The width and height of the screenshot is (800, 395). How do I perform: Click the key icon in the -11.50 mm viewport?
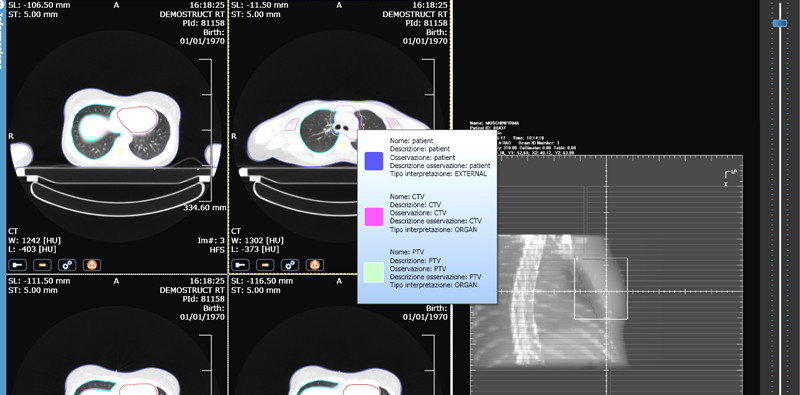(x=240, y=265)
